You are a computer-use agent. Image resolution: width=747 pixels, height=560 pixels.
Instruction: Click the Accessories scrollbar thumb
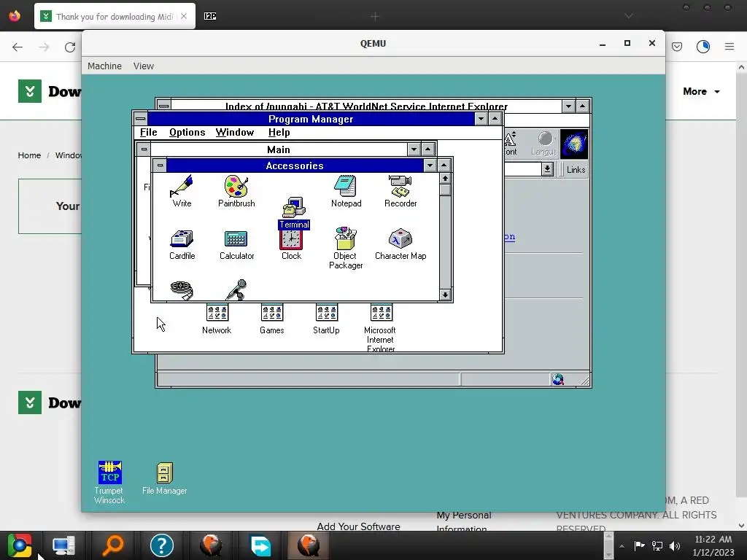point(445,190)
